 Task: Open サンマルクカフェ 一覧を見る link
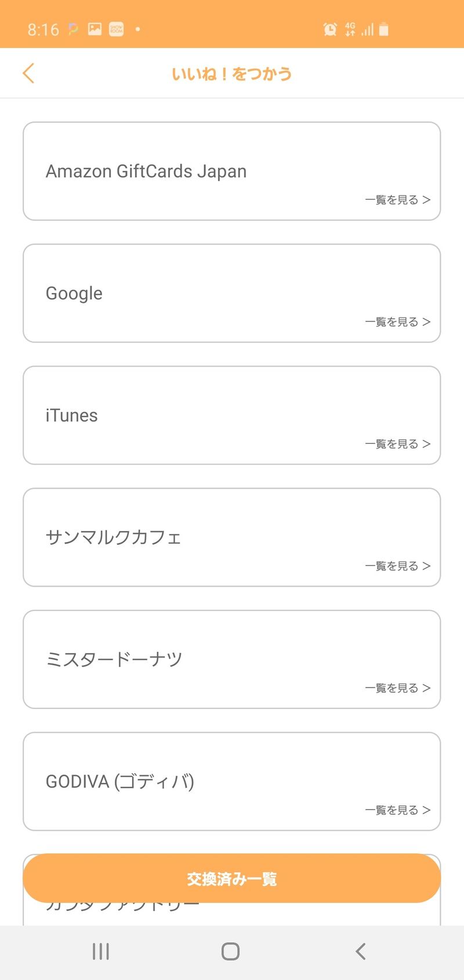coord(397,566)
